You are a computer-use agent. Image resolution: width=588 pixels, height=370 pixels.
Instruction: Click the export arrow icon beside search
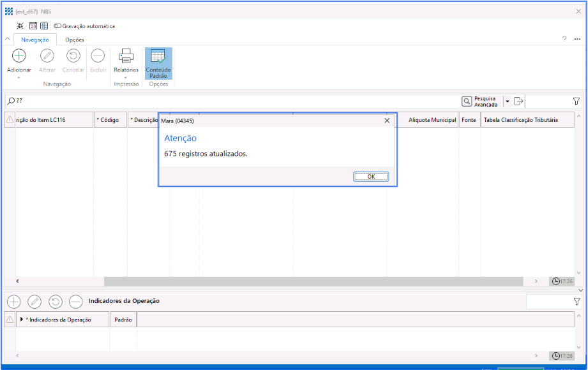click(x=518, y=101)
